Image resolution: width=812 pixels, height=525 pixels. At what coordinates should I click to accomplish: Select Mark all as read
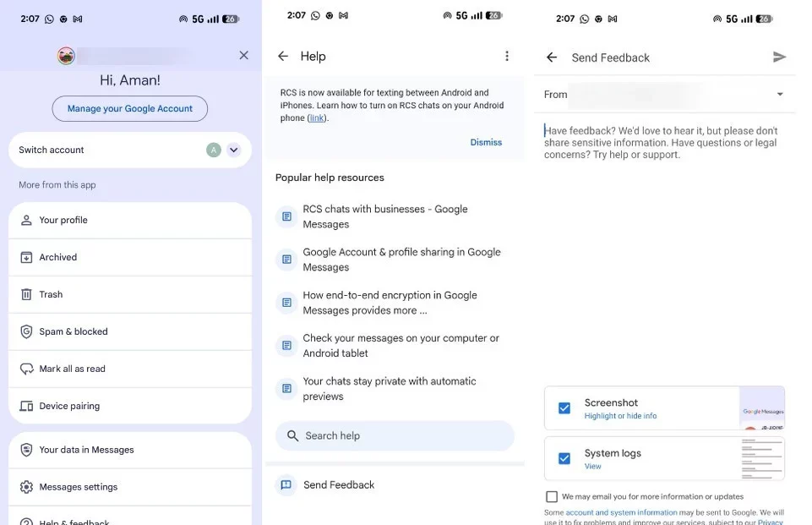[x=73, y=368]
